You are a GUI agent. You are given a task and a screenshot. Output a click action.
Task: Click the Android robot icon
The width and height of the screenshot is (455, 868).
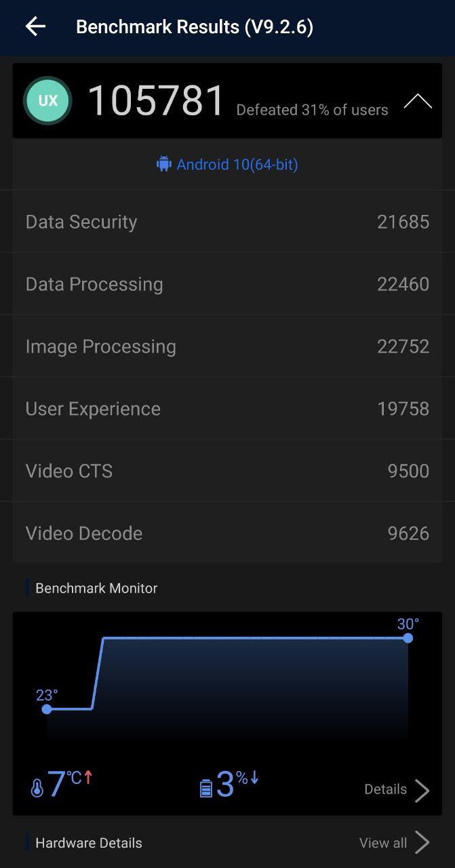coord(164,164)
